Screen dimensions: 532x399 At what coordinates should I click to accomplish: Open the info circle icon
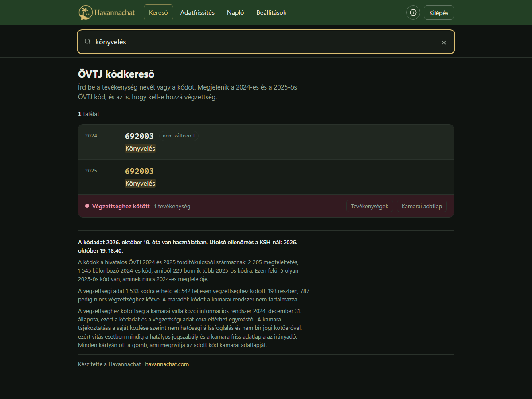tap(413, 12)
